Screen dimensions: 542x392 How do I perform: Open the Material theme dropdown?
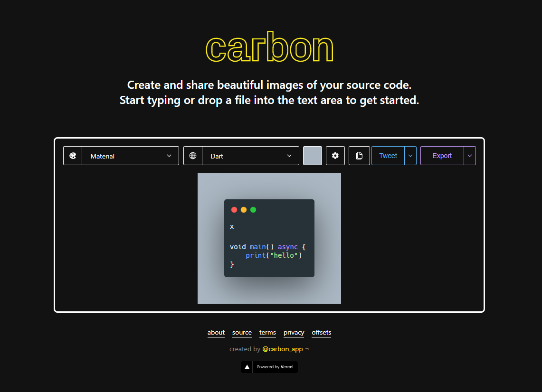pyautogui.click(x=130, y=156)
